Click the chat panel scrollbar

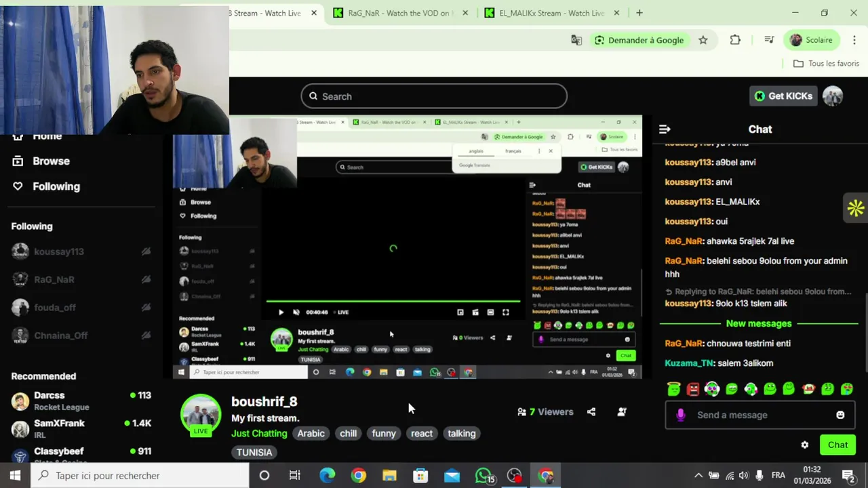(x=866, y=332)
